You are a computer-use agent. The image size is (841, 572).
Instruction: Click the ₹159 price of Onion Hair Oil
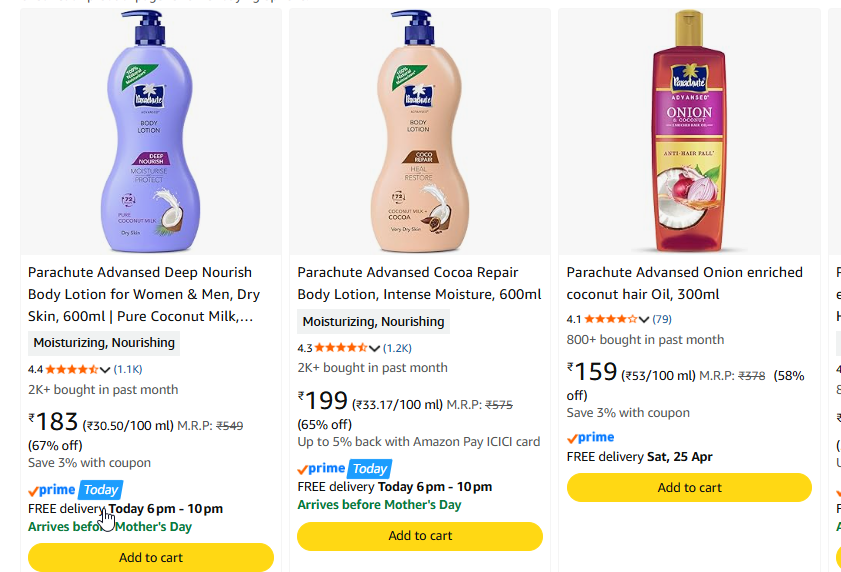(595, 373)
